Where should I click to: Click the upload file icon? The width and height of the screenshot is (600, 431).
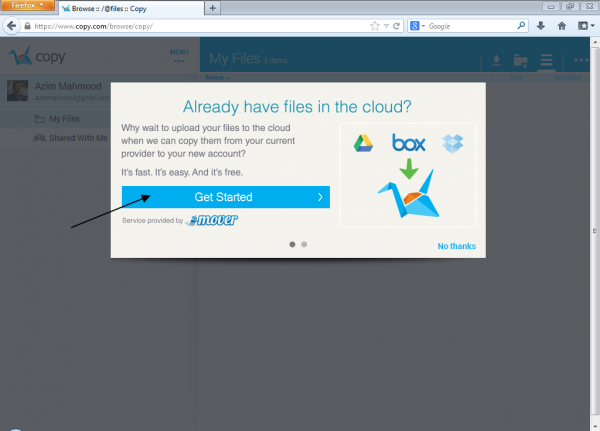tap(496, 60)
